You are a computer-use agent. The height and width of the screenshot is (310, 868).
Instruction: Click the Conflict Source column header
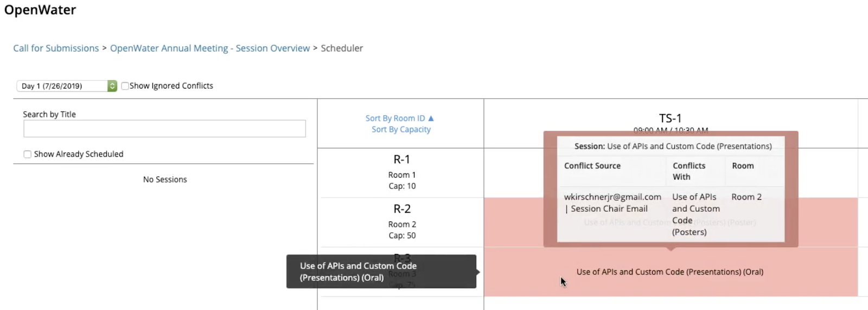click(x=592, y=166)
